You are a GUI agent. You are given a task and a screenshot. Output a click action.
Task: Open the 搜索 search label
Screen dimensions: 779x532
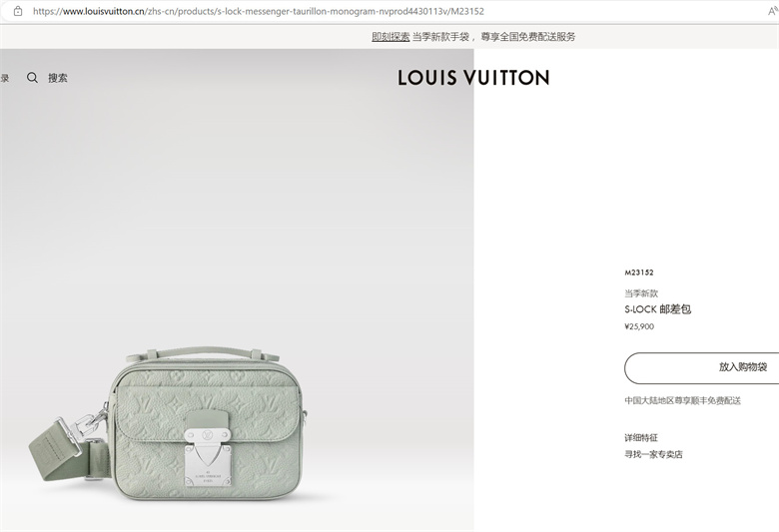pos(58,78)
